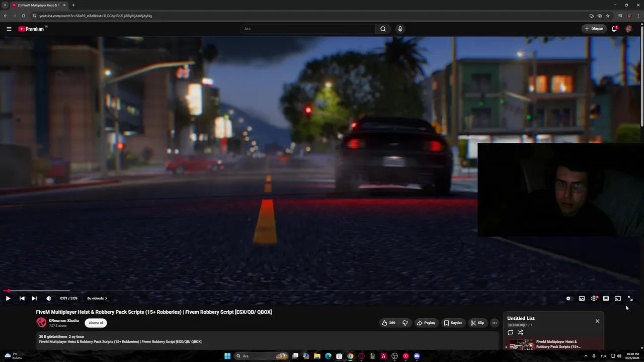Screen dimensions: 644x362
Task: Open the notifications bell
Action: click(x=614, y=29)
